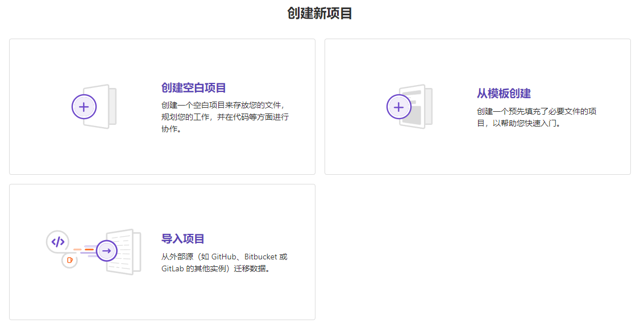
Task: Click the code brackets icon in import card
Action: [58, 242]
